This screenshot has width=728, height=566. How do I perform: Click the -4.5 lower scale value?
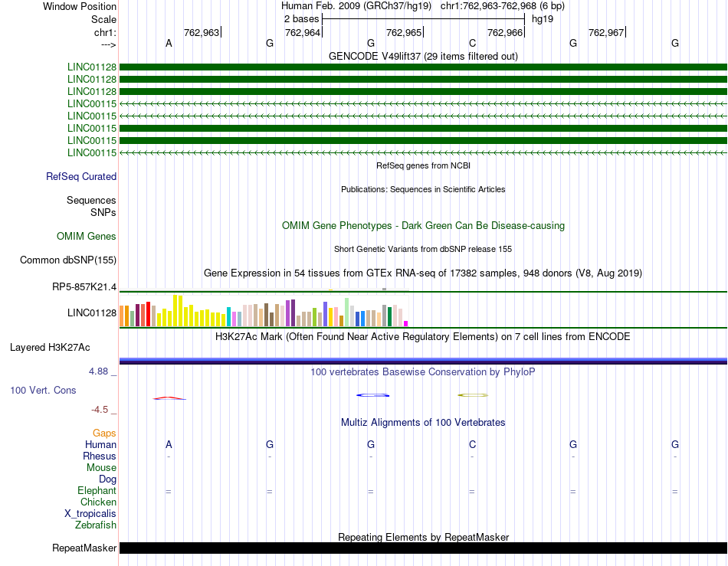(x=100, y=410)
